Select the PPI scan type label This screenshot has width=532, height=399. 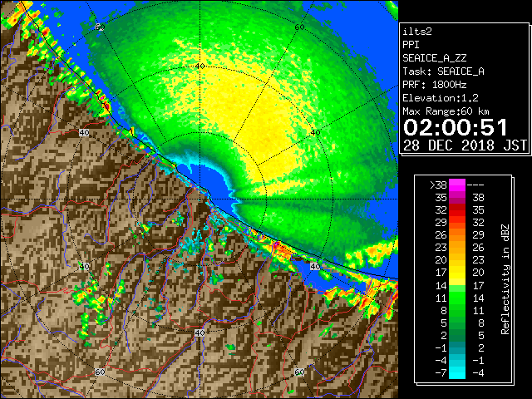(x=411, y=45)
